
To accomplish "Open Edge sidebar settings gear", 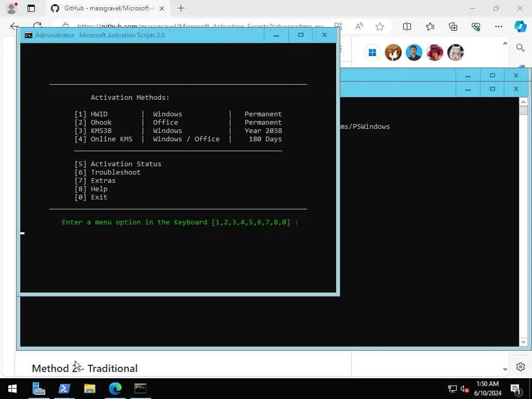I will 521,367.
